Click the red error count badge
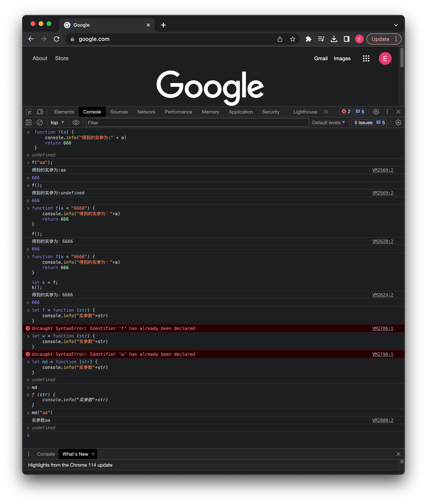This screenshot has width=427, height=504. 346,111
